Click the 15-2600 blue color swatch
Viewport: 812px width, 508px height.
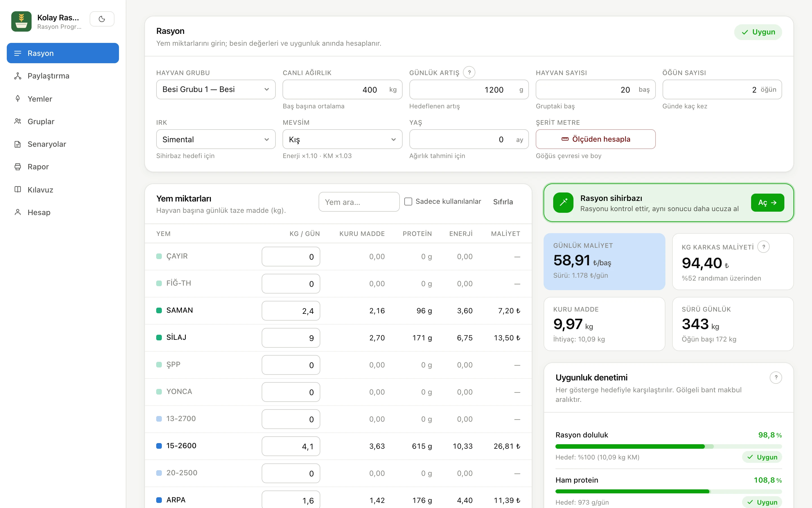(159, 446)
